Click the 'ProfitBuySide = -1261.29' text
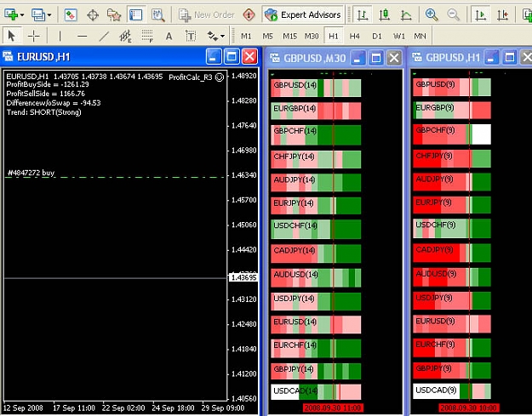Image resolution: width=532 pixels, height=416 pixels. (48, 84)
